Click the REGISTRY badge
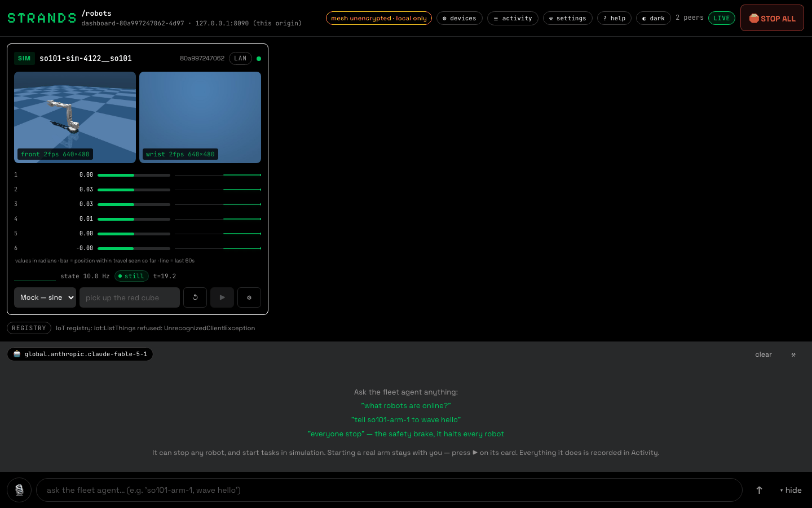 (29, 328)
